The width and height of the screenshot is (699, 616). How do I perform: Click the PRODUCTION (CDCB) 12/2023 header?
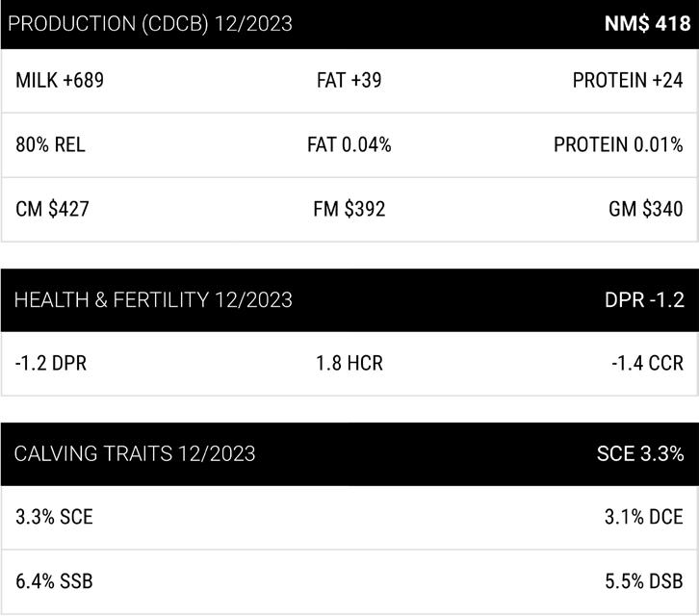click(x=149, y=24)
